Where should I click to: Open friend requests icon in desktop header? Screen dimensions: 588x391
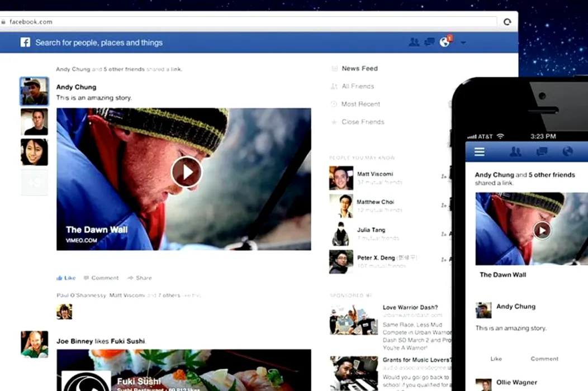tap(414, 42)
